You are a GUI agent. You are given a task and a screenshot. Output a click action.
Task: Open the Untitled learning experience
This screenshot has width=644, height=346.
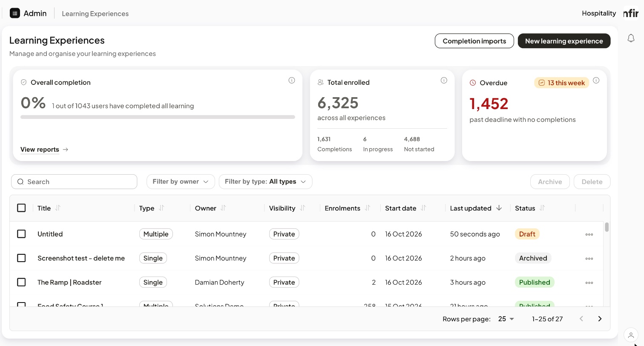[x=50, y=234]
